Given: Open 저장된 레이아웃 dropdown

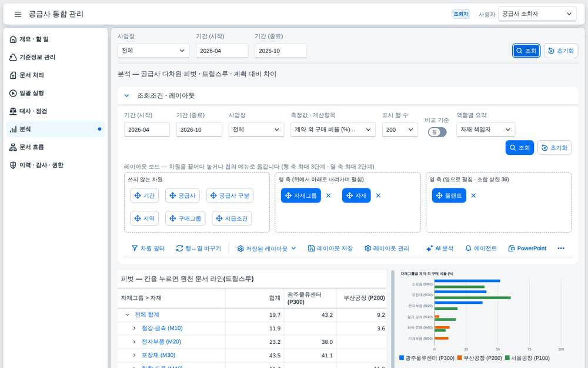Looking at the screenshot, I should (x=266, y=248).
